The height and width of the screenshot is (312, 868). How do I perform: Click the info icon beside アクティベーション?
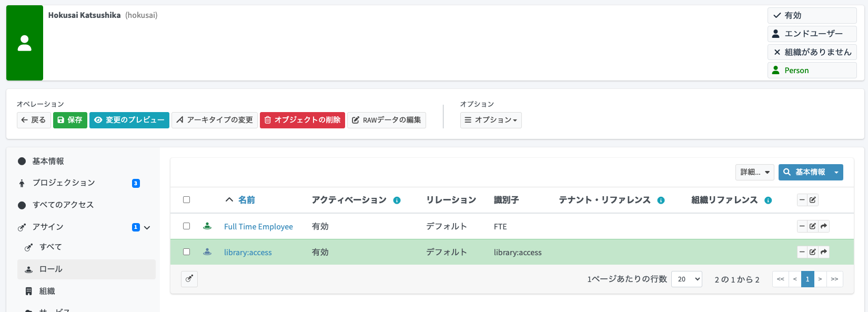coord(397,200)
